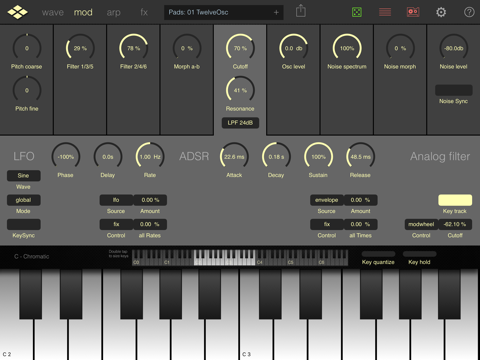Click the Cutoff knob at 70%

pos(240,48)
